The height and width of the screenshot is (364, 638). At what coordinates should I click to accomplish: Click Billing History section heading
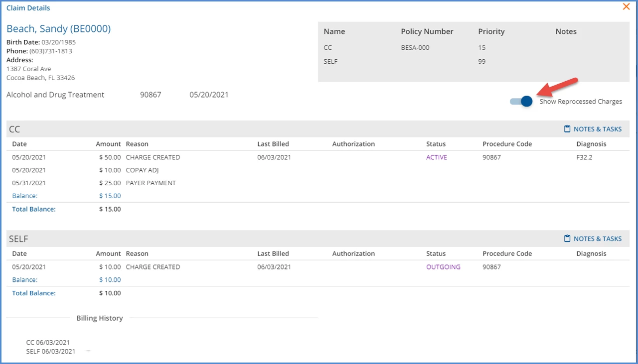pyautogui.click(x=100, y=318)
